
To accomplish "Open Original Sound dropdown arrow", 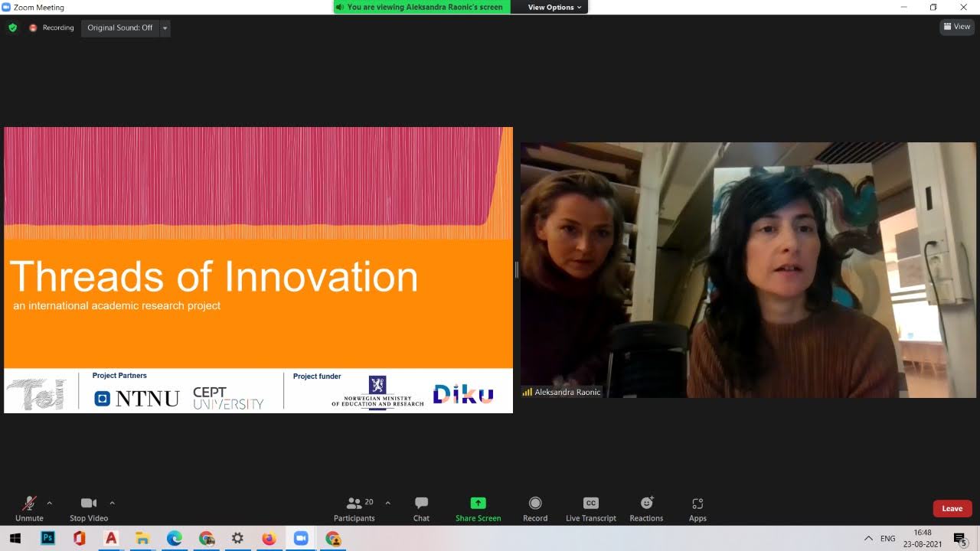I will click(165, 28).
